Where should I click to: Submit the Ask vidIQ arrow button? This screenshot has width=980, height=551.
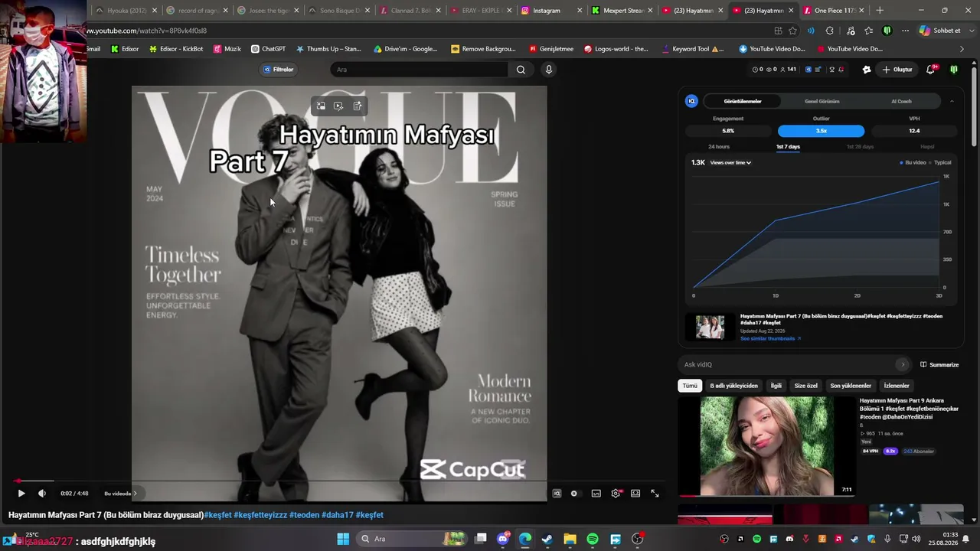point(903,364)
